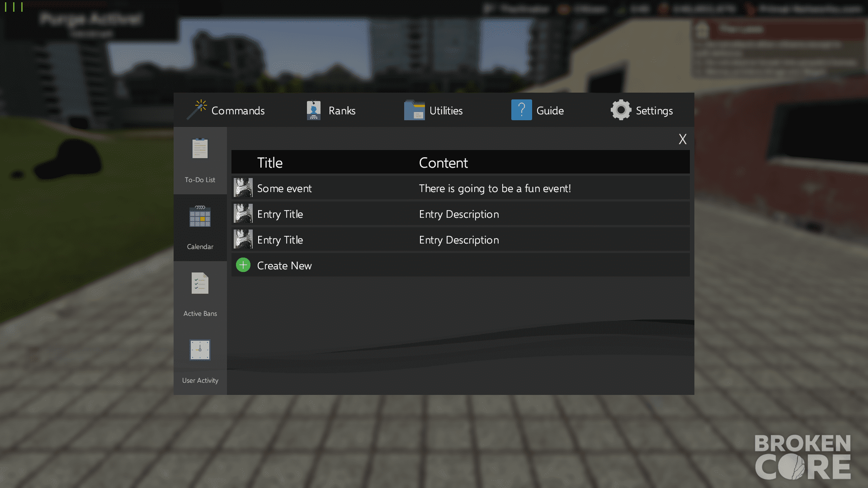Open the Commands tab wand icon
Viewport: 868px width, 488px height.
click(x=197, y=110)
